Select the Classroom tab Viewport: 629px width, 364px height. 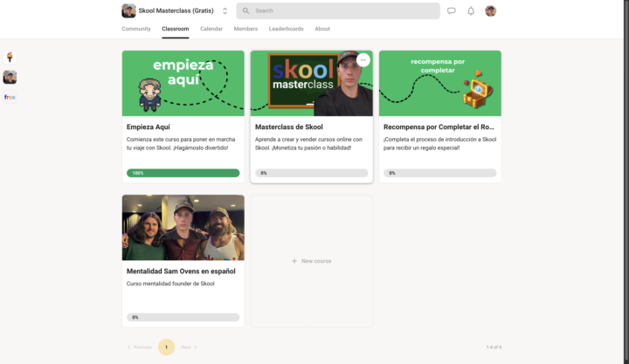pos(176,29)
